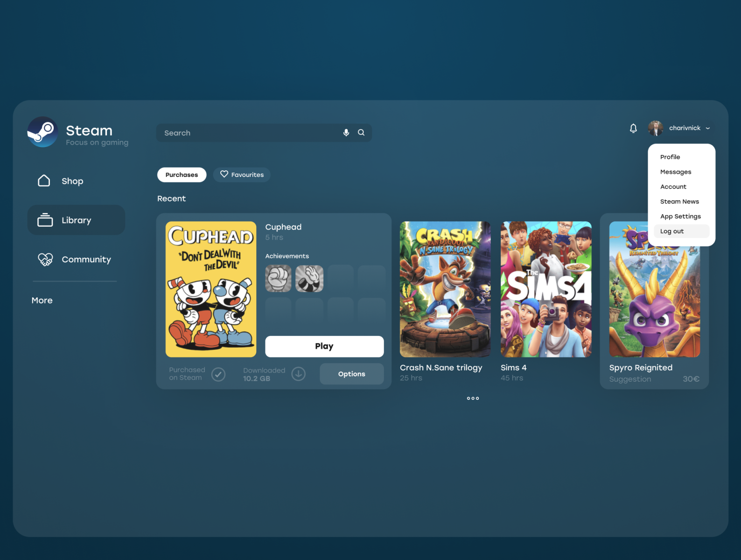Open Profile from the user menu
The image size is (741, 560).
click(x=670, y=157)
